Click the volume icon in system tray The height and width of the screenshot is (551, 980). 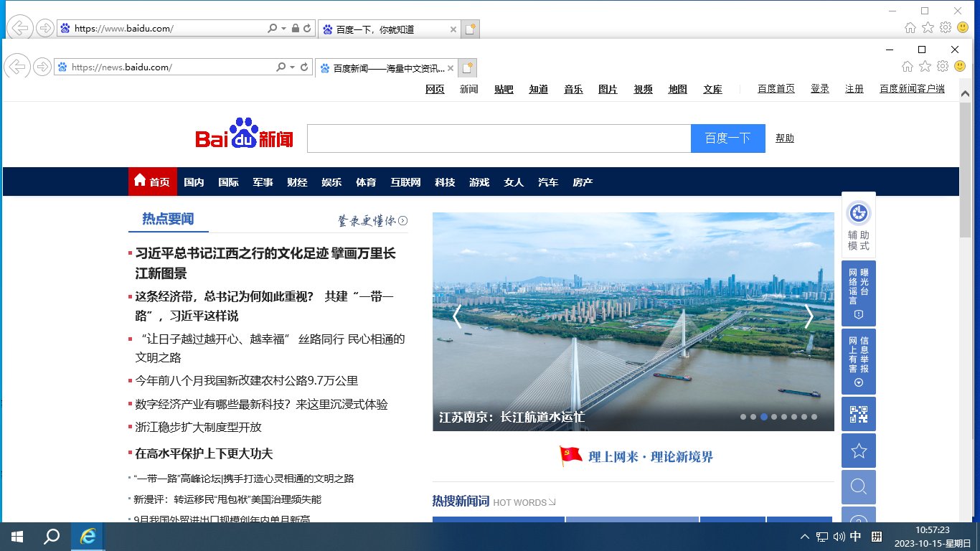coord(838,537)
